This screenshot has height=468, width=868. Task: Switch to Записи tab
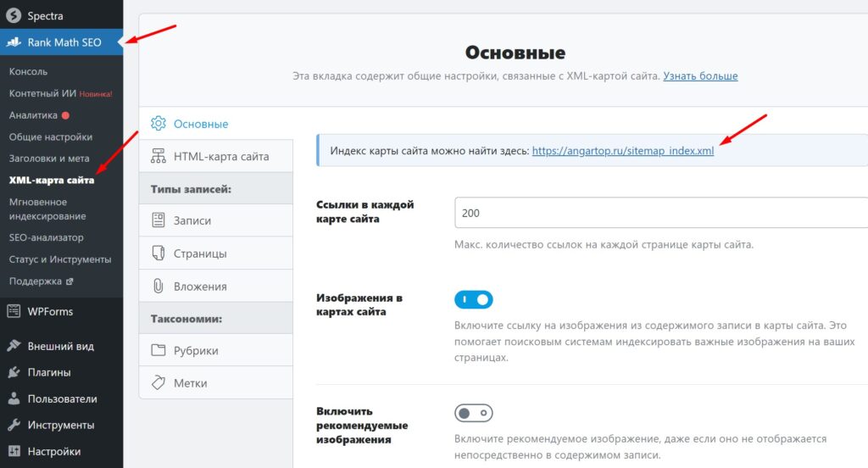[x=216, y=220]
